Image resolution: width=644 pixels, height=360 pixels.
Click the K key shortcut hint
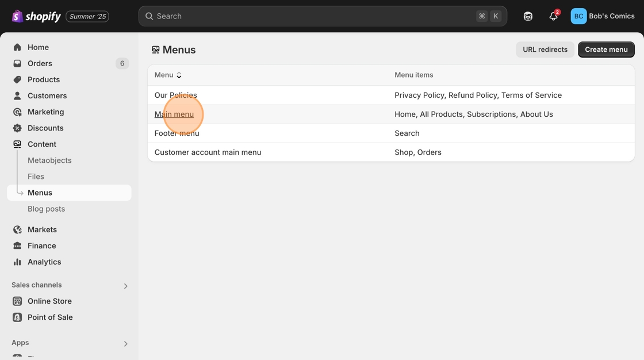(x=496, y=16)
